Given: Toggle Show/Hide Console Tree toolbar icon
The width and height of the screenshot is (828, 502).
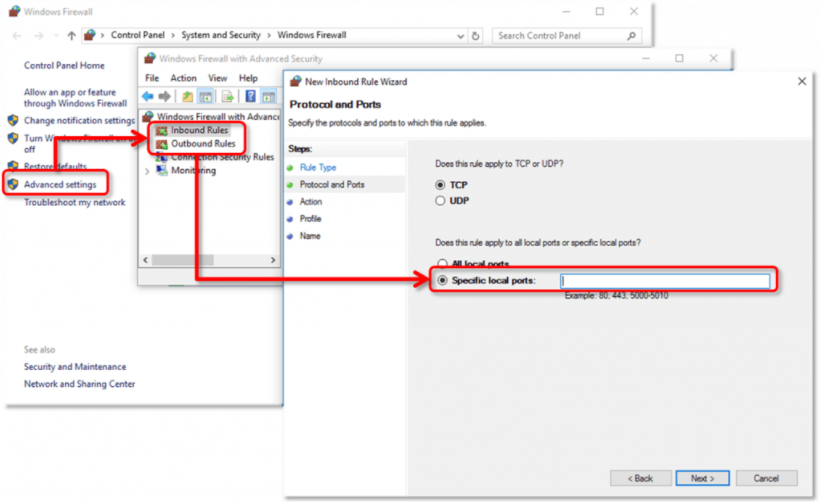Looking at the screenshot, I should 206,96.
